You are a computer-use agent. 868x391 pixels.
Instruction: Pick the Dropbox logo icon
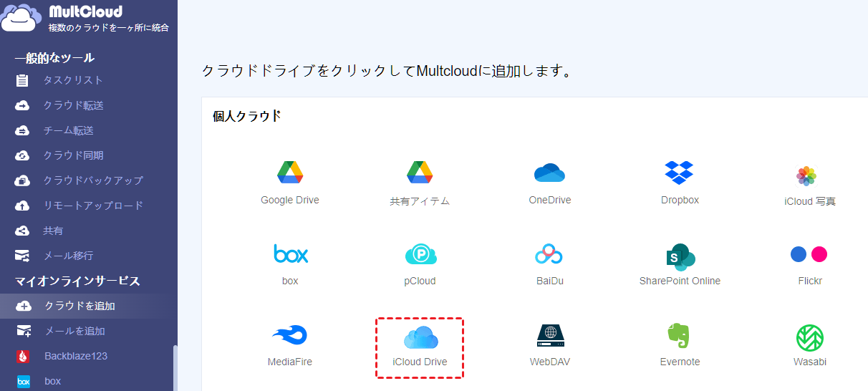point(680,172)
